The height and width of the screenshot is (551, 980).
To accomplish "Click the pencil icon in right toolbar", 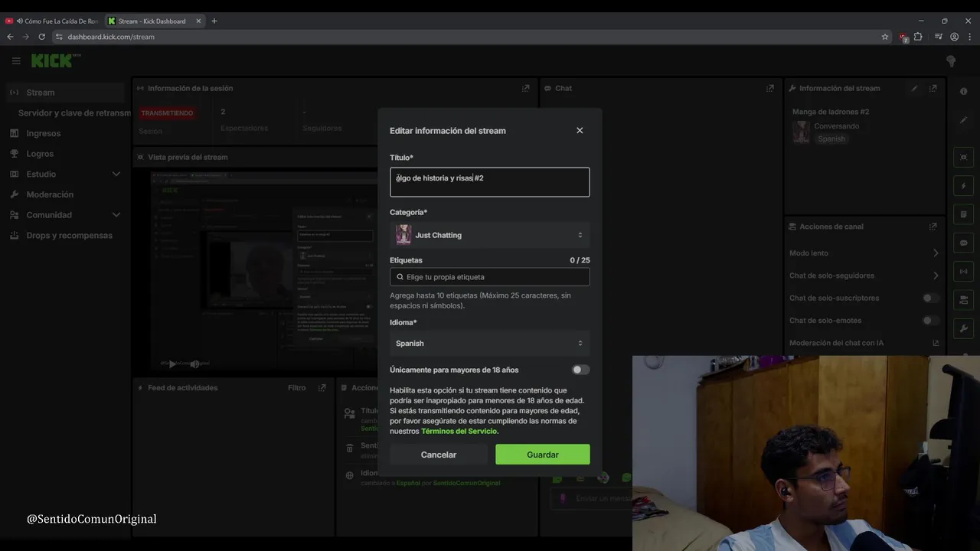I will 964,120.
